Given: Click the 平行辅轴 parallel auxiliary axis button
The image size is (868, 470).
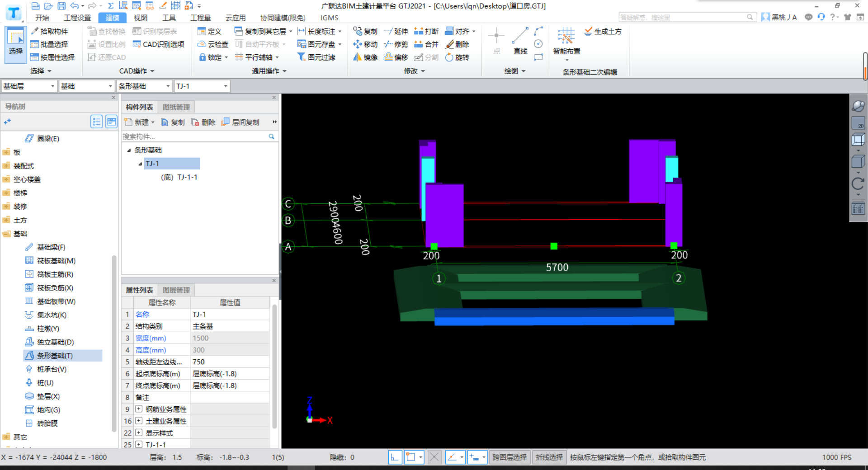Looking at the screenshot, I should click(256, 57).
